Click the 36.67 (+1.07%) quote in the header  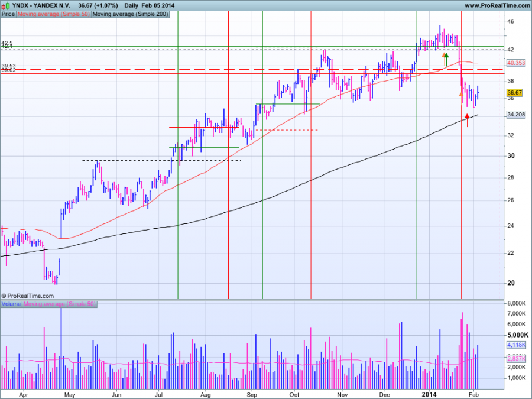coord(98,5)
